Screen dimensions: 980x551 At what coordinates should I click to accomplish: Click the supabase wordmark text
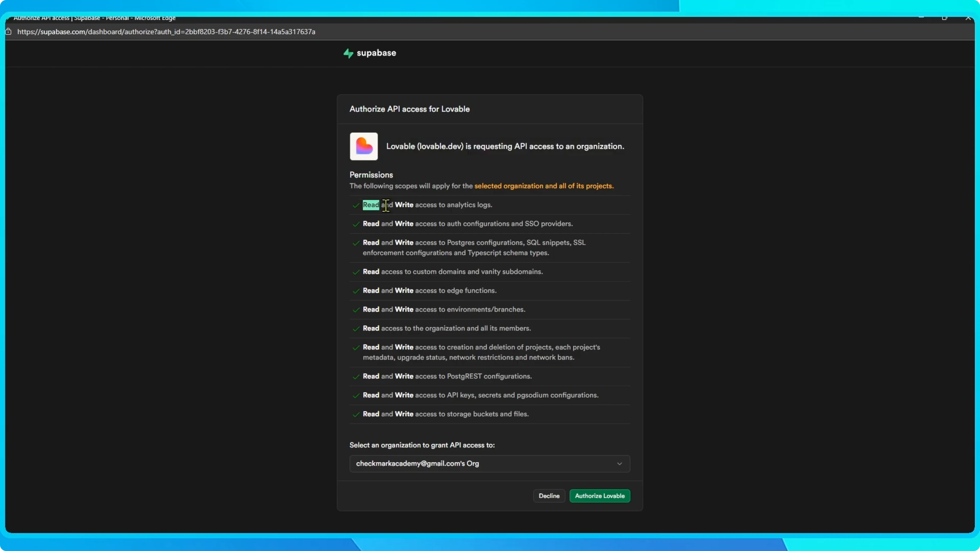coord(376,53)
